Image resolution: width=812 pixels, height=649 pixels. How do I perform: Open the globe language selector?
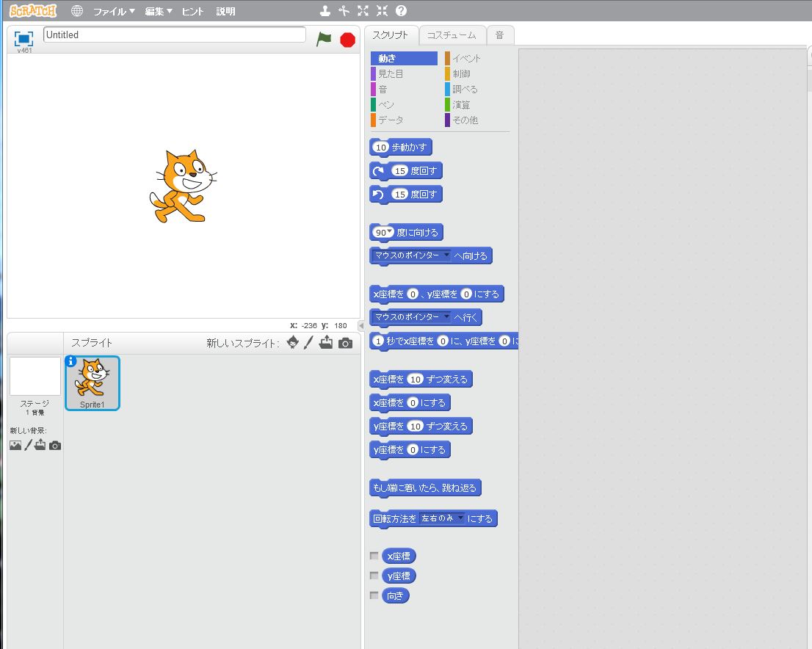coord(77,11)
